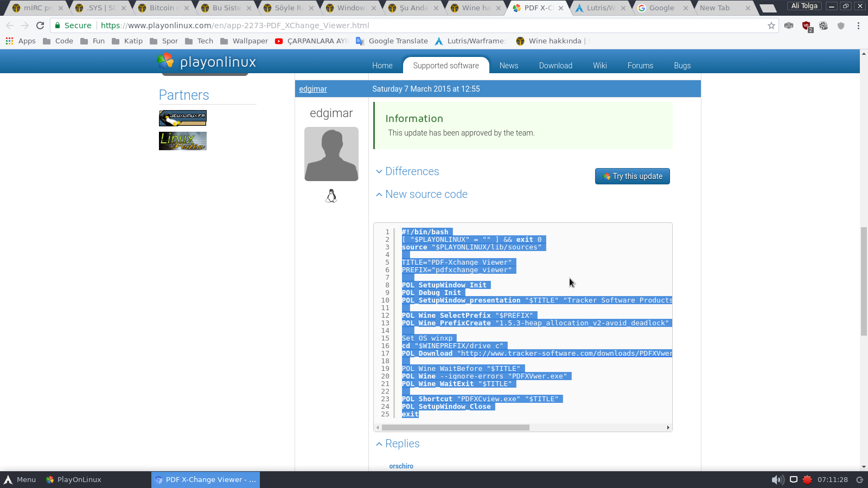The image size is (868, 488).
Task: Collapse the Replies section
Action: pyautogui.click(x=398, y=444)
